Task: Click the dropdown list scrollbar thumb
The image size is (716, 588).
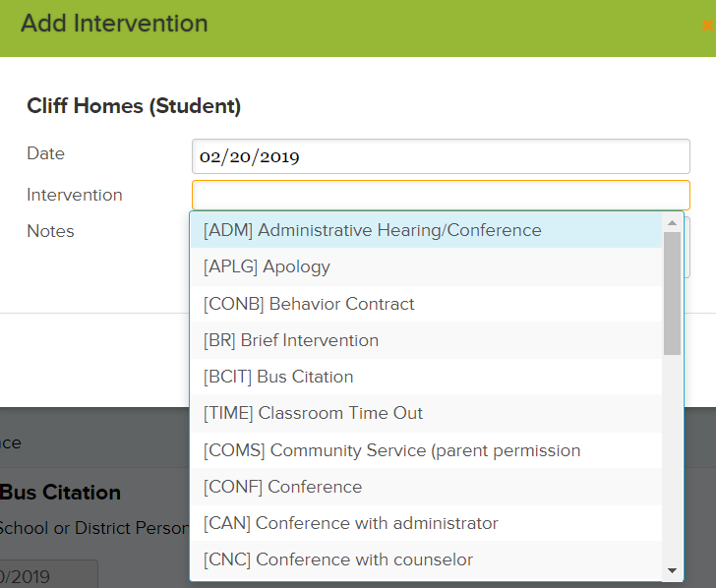Action: (672, 294)
